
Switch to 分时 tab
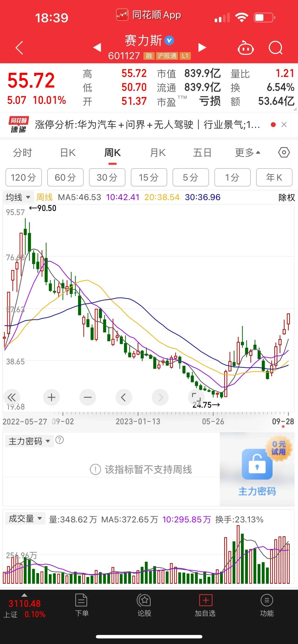click(x=23, y=152)
